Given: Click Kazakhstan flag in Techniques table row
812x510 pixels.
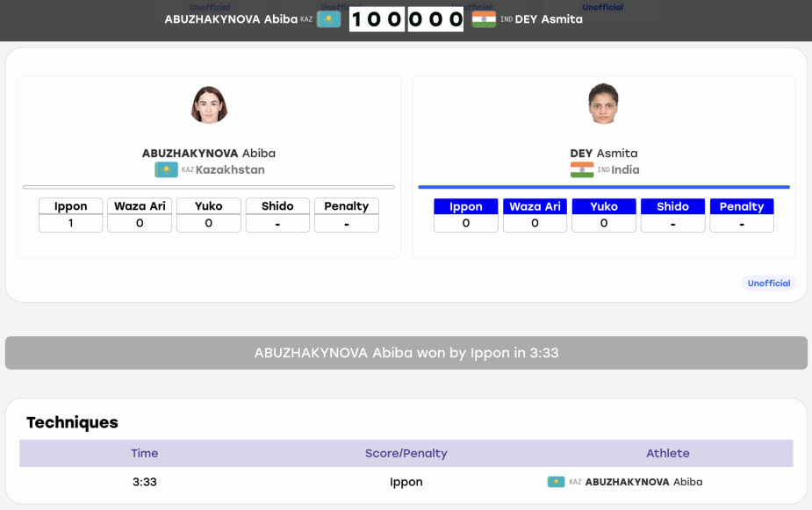Looking at the screenshot, I should pos(557,482).
